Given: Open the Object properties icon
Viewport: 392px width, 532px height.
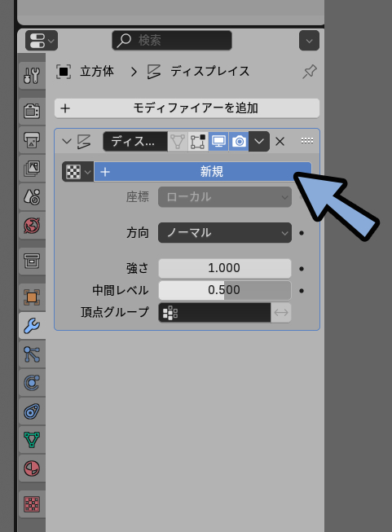Looking at the screenshot, I should pyautogui.click(x=32, y=297).
